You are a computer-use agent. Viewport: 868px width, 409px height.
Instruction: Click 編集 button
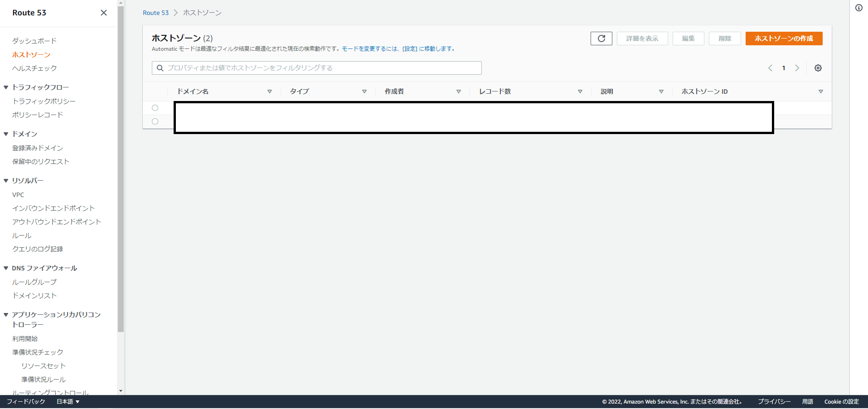(x=688, y=38)
